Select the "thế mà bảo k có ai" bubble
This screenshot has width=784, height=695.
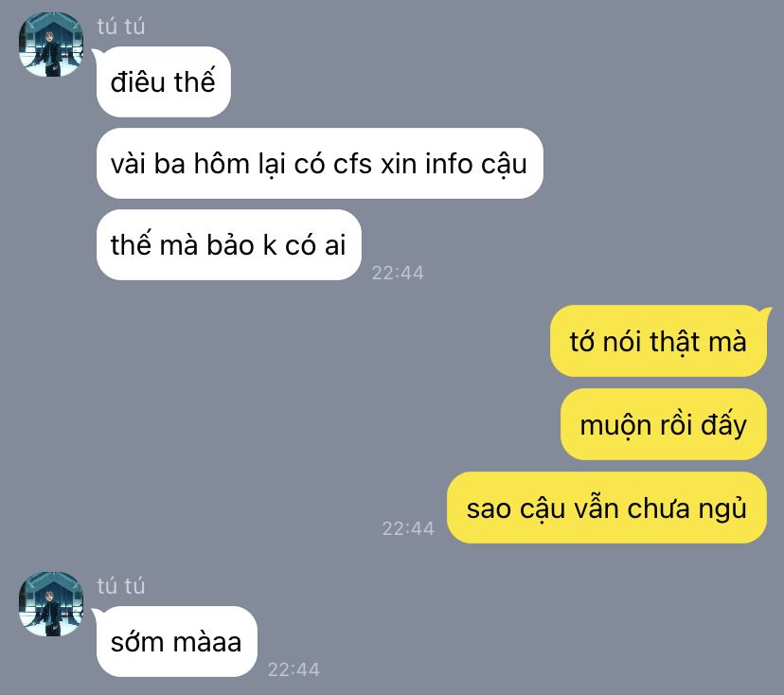[228, 245]
